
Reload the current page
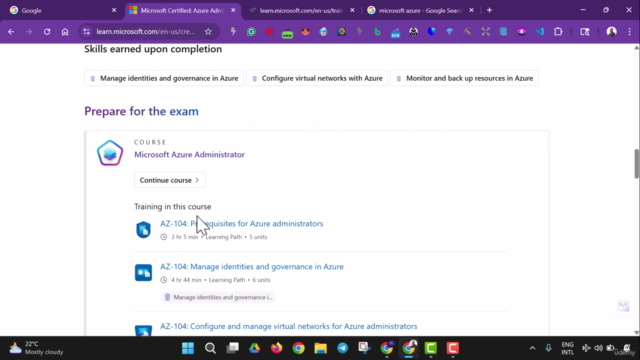(x=47, y=32)
